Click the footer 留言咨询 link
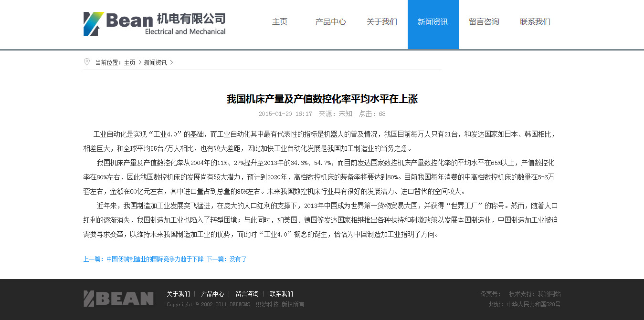Image resolution: width=644 pixels, height=320 pixels. click(x=247, y=294)
